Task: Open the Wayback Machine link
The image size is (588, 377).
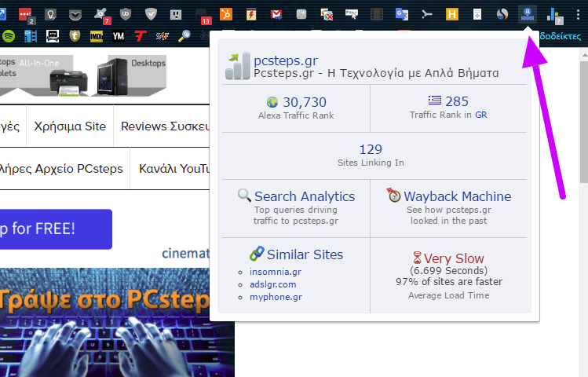Action: [x=457, y=196]
